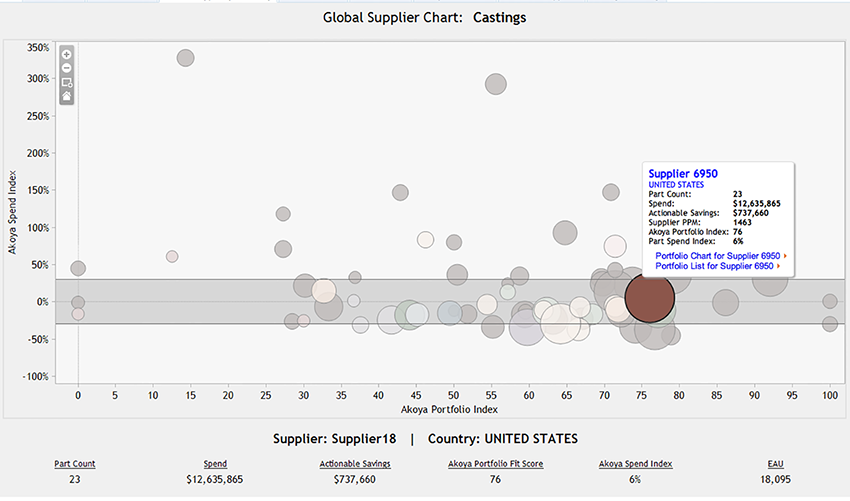This screenshot has height=501, width=850.
Task: Select the bubble near 43 at 150%
Action: point(400,192)
